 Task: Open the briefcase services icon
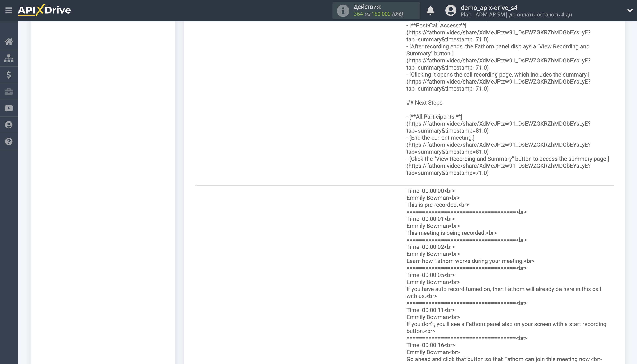click(9, 91)
